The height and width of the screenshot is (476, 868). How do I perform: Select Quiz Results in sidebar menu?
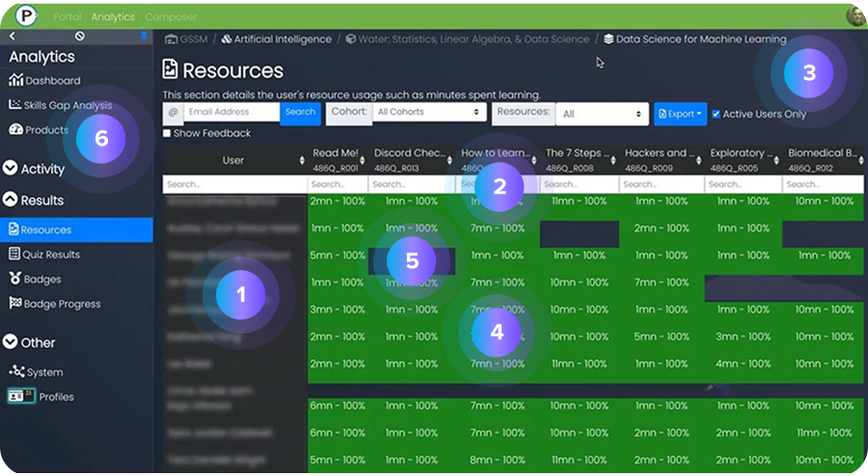(49, 254)
